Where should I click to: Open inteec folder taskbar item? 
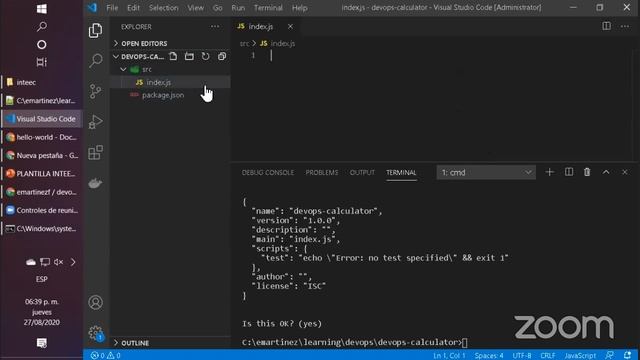[42, 82]
